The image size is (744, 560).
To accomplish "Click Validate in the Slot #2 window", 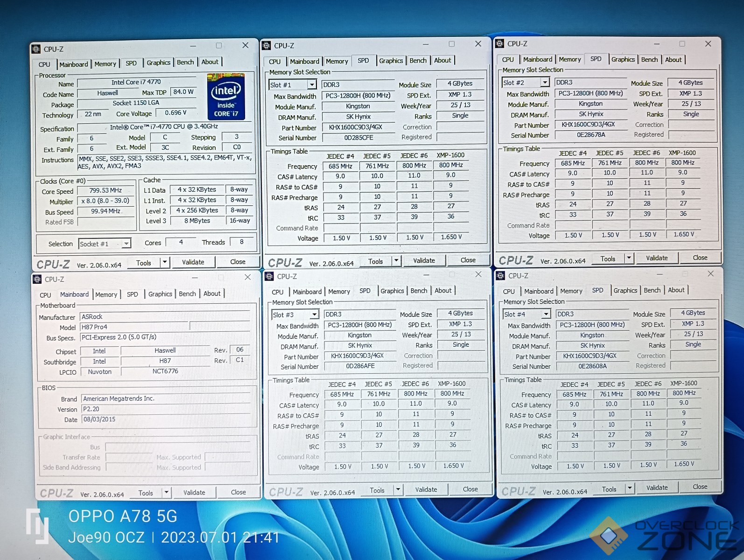I will click(657, 258).
